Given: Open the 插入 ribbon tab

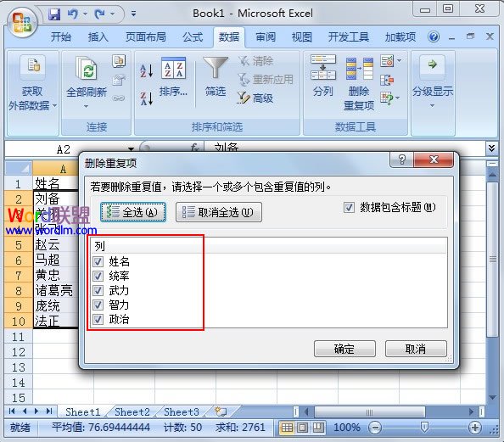Looking at the screenshot, I should [x=98, y=37].
